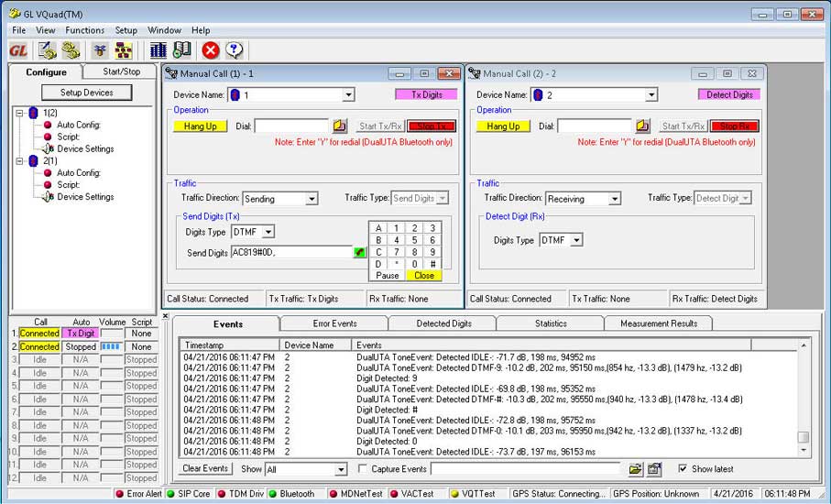Click phonebook icon beside Dial in Manual Call 1

click(340, 126)
